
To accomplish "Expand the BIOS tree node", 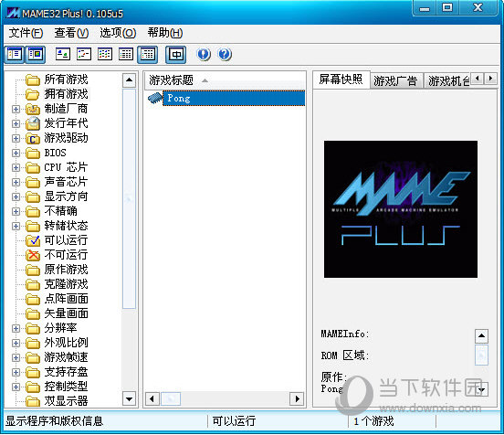I will 16,153.
